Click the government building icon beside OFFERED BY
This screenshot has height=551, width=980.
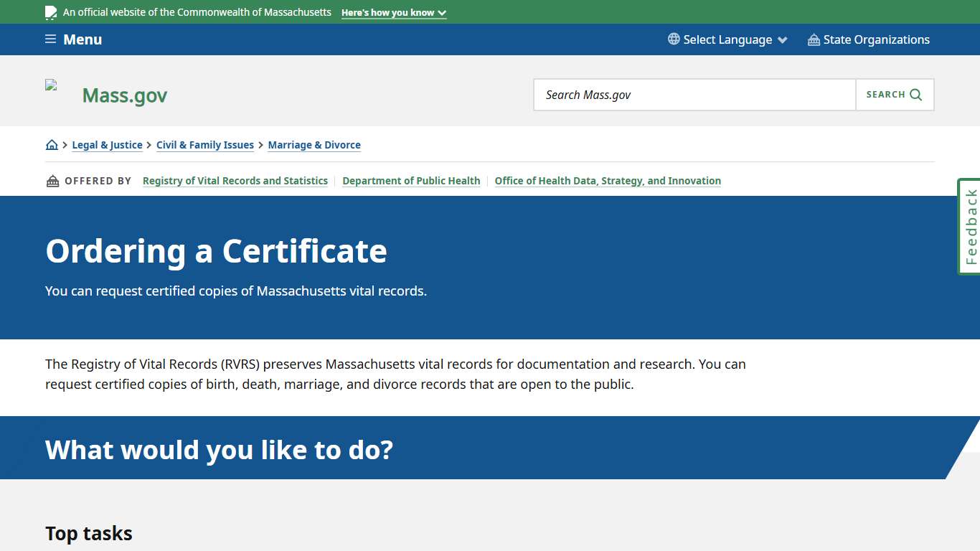pyautogui.click(x=52, y=180)
